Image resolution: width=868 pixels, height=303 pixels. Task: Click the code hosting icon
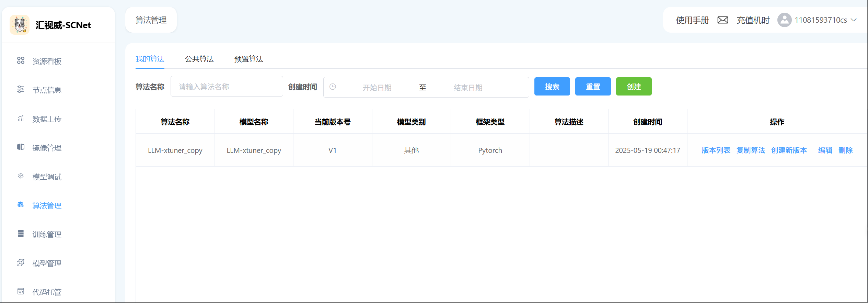click(x=21, y=291)
